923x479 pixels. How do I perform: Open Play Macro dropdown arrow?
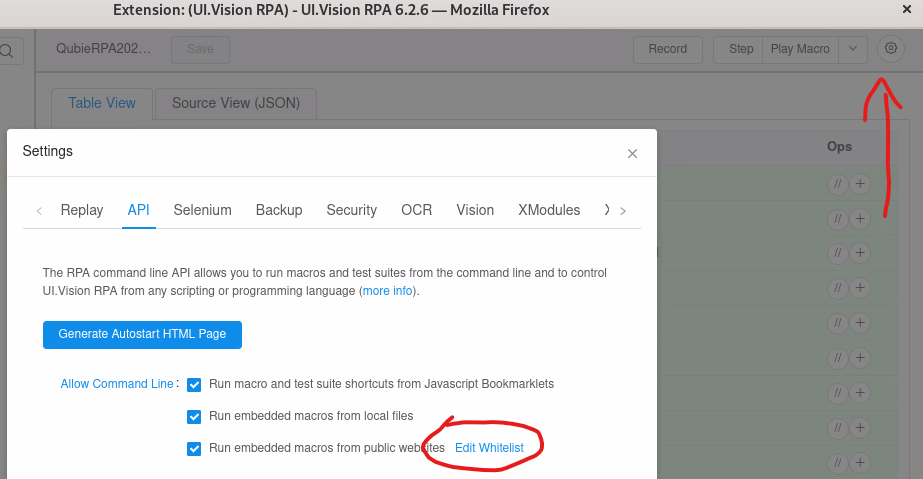tap(852, 49)
